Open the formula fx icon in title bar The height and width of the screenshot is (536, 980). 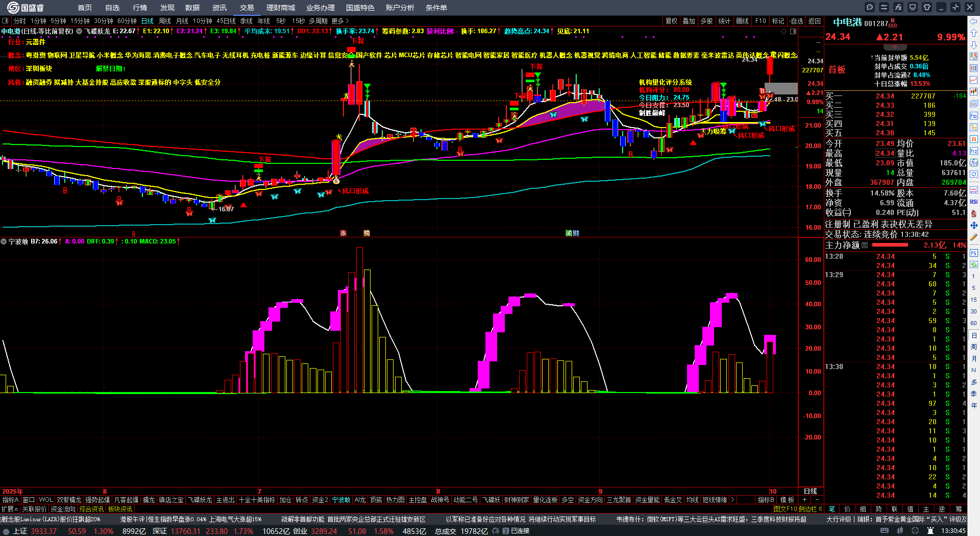898,7
